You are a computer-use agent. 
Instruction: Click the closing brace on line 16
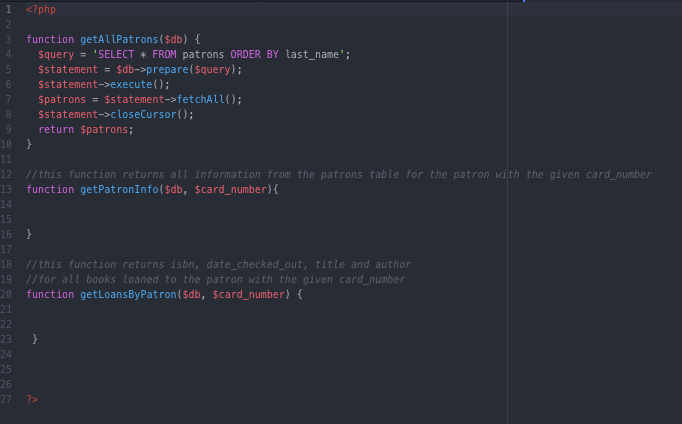coord(29,234)
